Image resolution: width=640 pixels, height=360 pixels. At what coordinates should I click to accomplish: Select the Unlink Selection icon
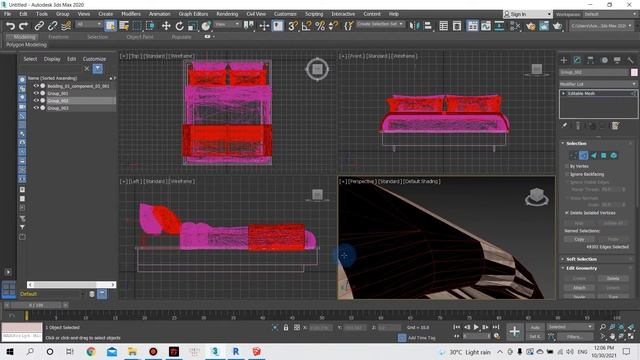[52, 26]
